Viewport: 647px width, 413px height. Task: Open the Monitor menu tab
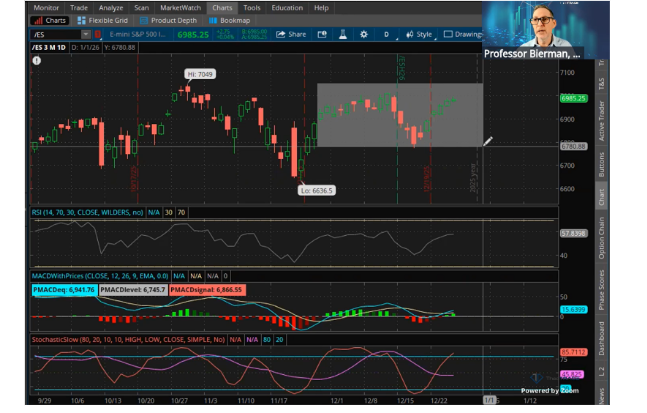pos(46,7)
